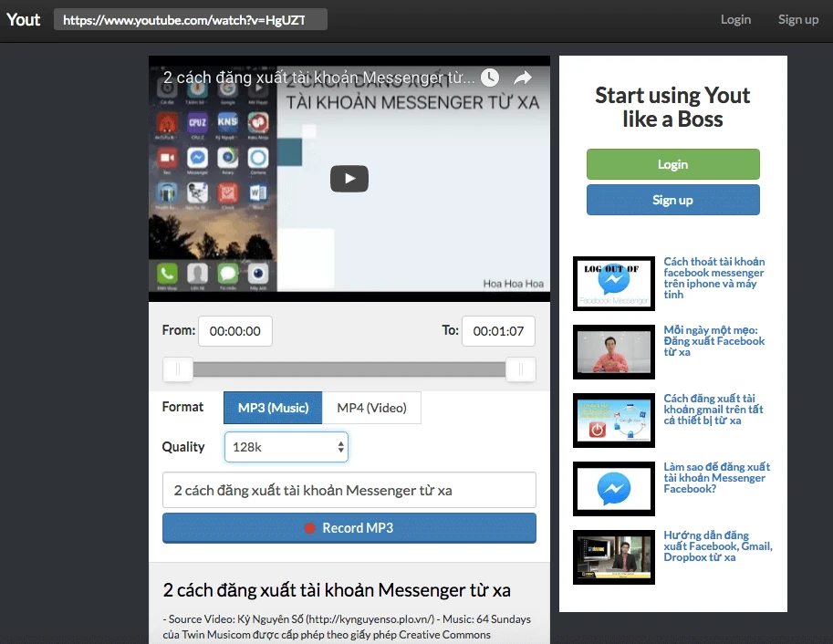The width and height of the screenshot is (833, 644).
Task: Click the Watch Later clock icon
Action: click(x=490, y=78)
